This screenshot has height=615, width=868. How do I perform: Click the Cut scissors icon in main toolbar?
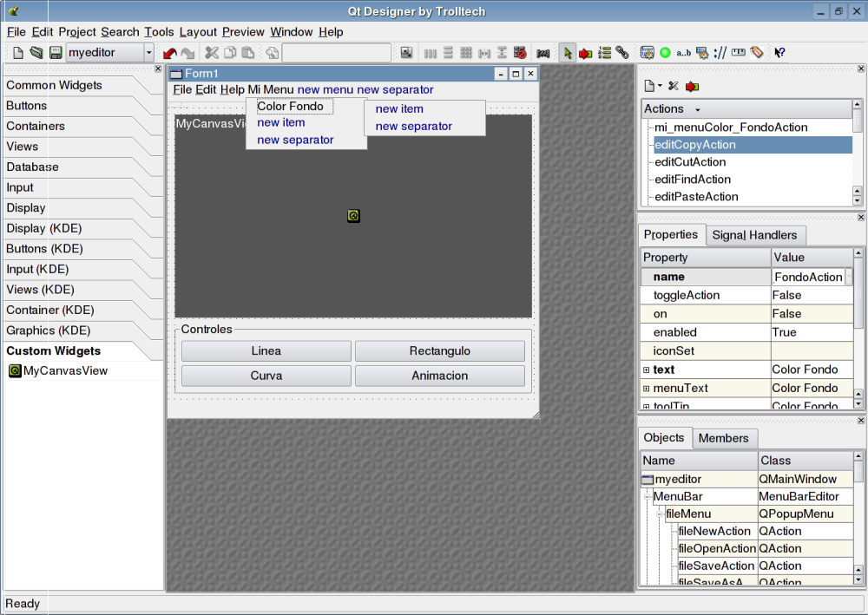tap(212, 53)
